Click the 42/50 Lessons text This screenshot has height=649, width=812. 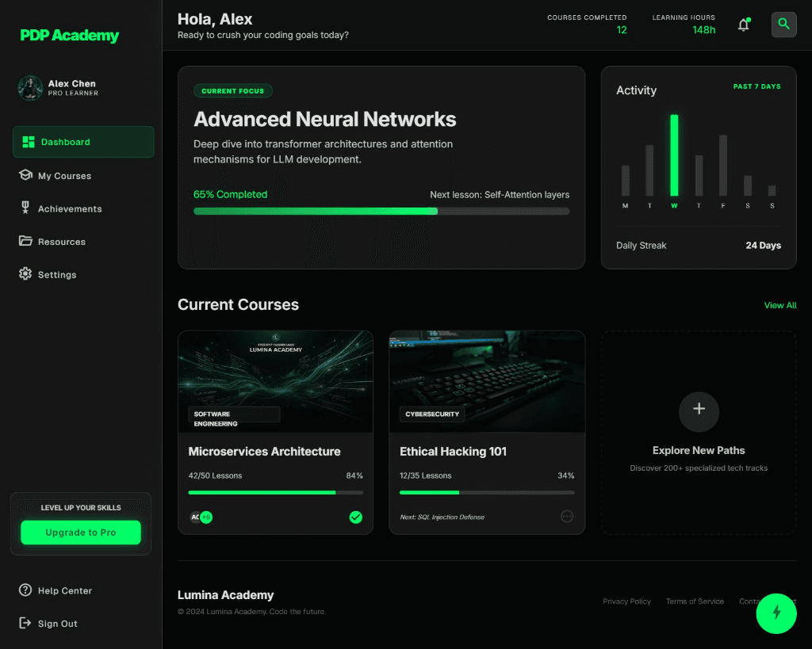pyautogui.click(x=215, y=475)
